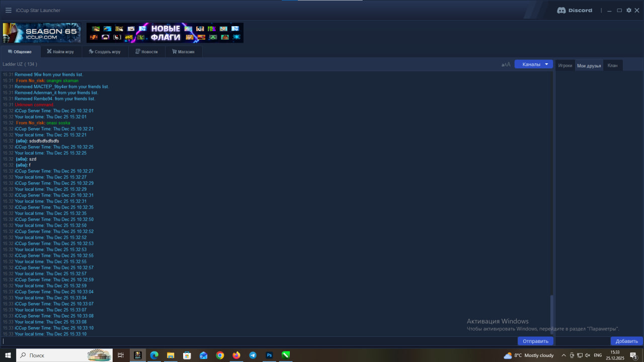
Task: Open the green pen app on taskbar
Action: click(x=286, y=355)
